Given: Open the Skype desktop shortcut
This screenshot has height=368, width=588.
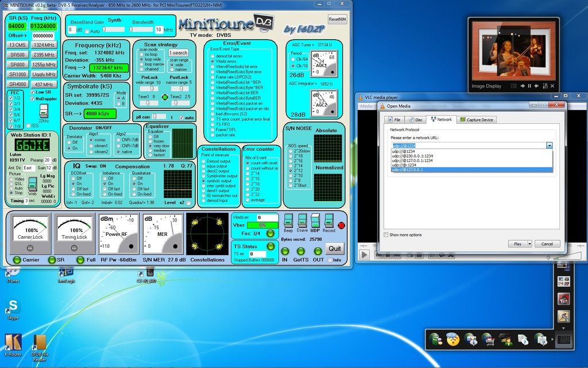Looking at the screenshot, I should pos(13,309).
